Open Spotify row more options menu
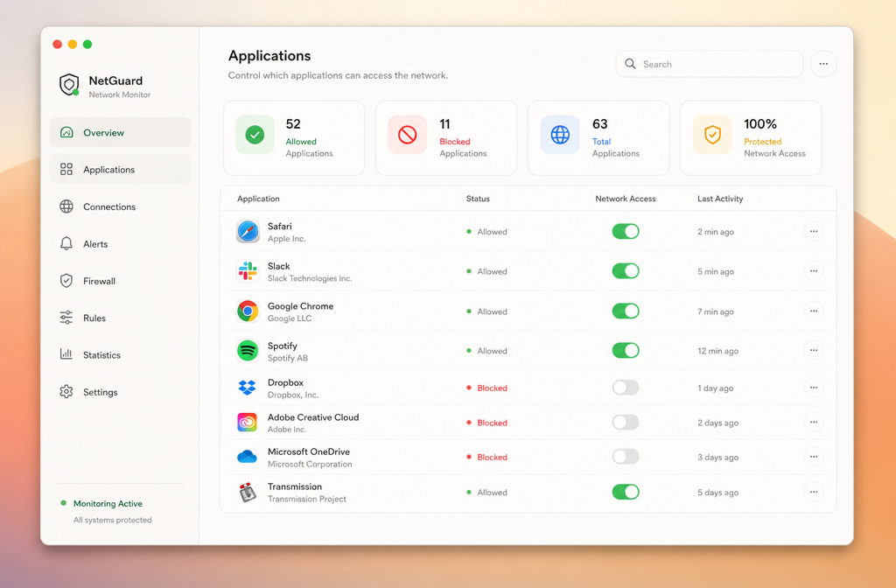The height and width of the screenshot is (588, 896). [x=814, y=350]
